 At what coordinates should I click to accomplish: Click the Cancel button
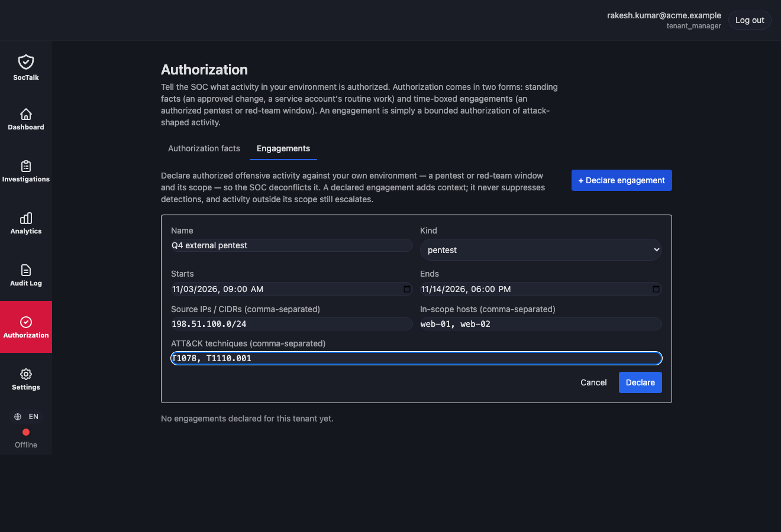[593, 382]
